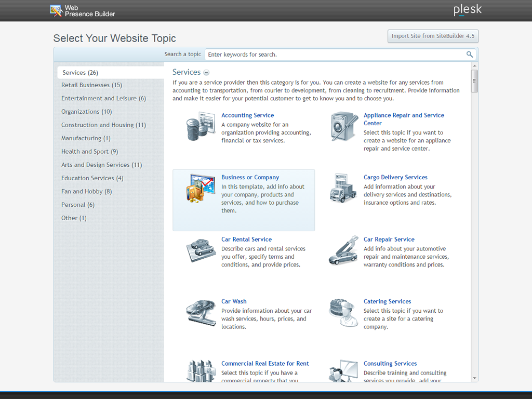
Task: Select the Car Wash vehicle icon
Action: point(201,313)
